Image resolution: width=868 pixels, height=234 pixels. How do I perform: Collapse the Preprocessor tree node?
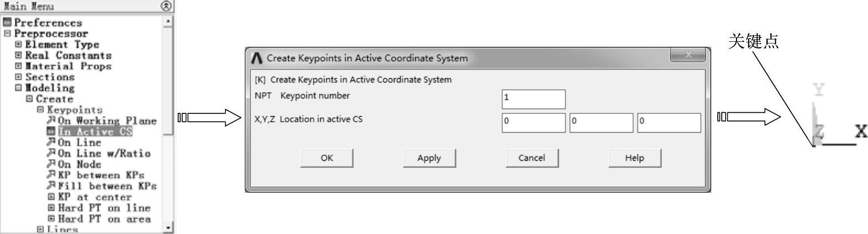[x=7, y=34]
